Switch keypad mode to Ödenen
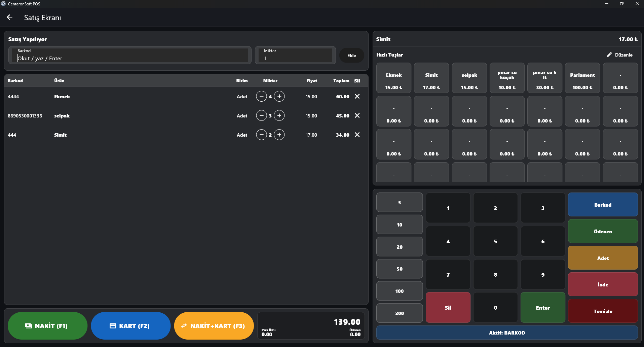The width and height of the screenshot is (644, 347). point(603,231)
